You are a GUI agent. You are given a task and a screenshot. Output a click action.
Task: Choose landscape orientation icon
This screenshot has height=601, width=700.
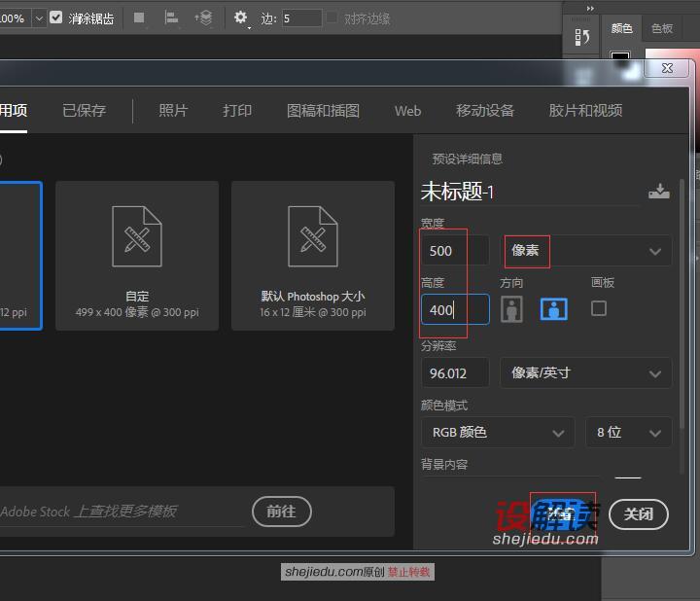pyautogui.click(x=553, y=309)
